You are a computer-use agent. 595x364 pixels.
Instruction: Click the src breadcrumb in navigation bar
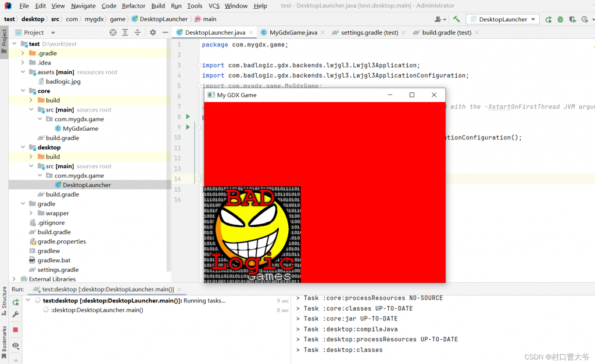click(55, 19)
